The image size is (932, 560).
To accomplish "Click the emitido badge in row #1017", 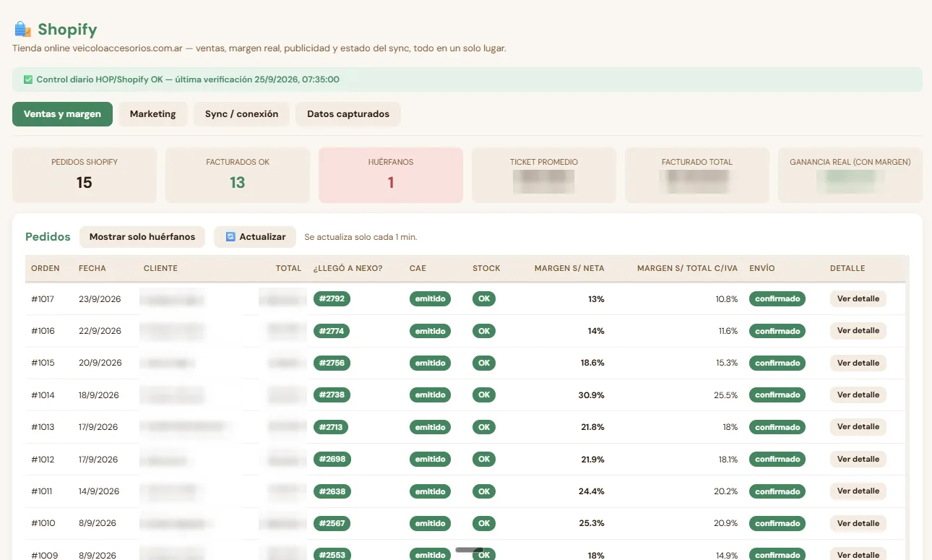I will coord(430,298).
